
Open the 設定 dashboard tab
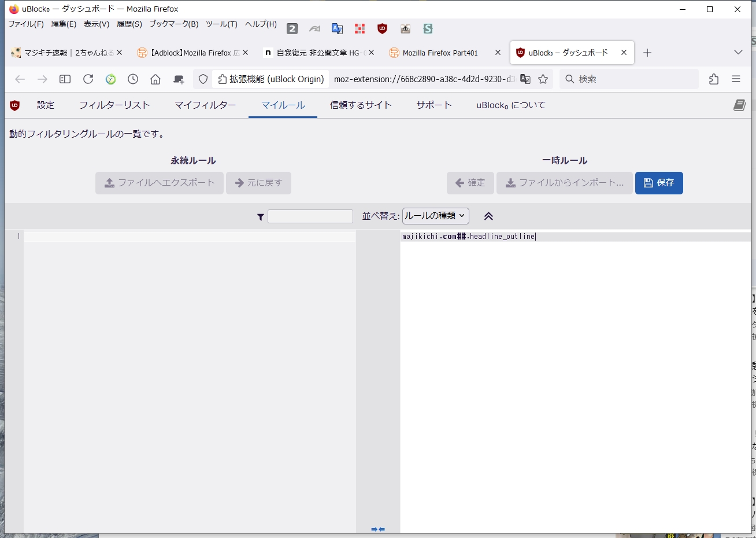point(46,105)
